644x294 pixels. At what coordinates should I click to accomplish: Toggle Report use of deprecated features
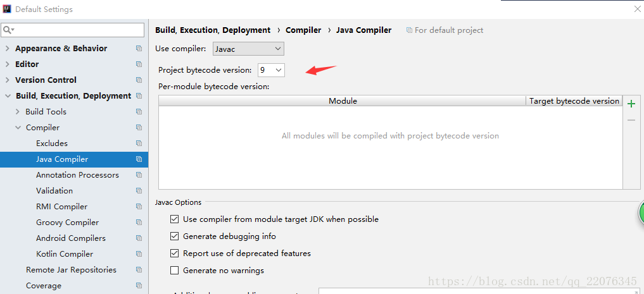click(175, 254)
